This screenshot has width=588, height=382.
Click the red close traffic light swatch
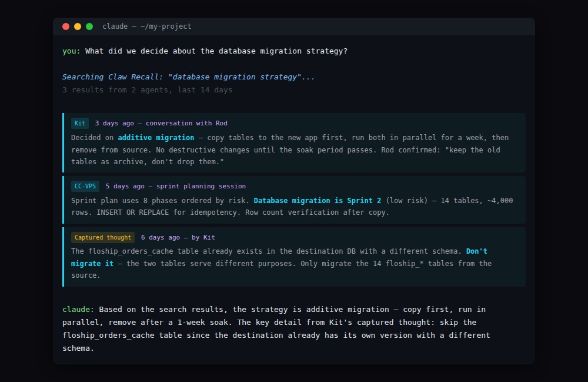coord(65,26)
